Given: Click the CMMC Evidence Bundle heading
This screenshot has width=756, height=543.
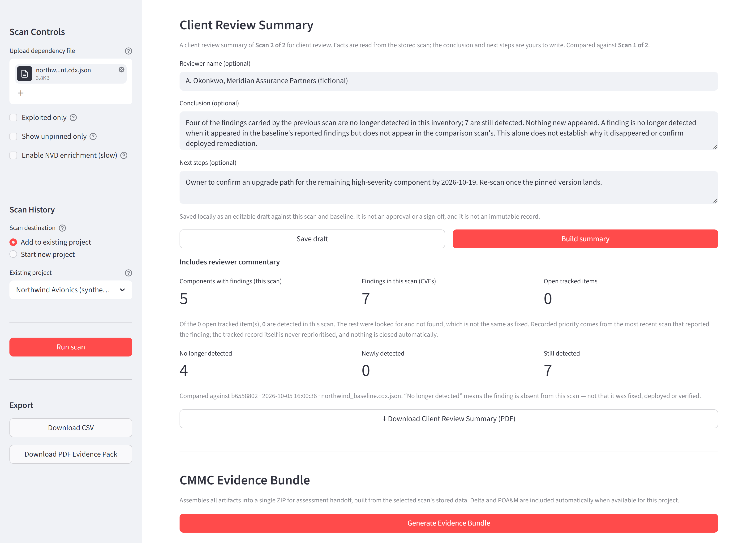Looking at the screenshot, I should point(245,480).
